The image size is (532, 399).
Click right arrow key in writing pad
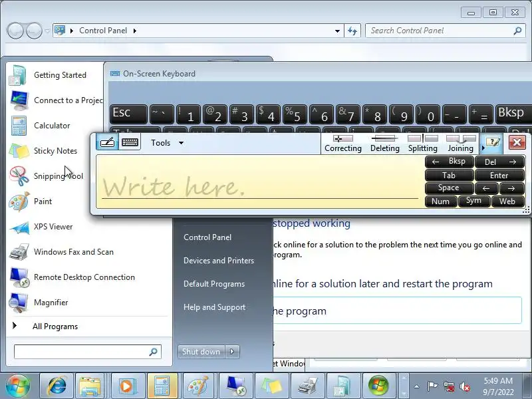512,188
